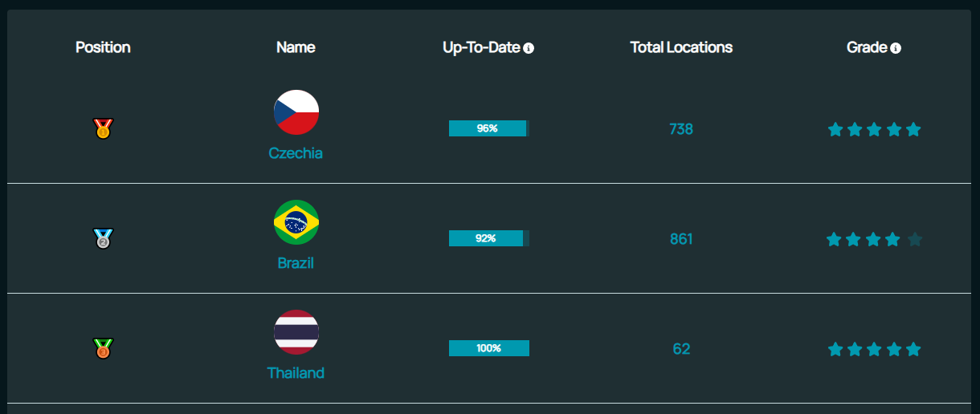Click Brazil's four-star grade rating
The width and height of the screenshot is (980, 414).
tap(874, 239)
